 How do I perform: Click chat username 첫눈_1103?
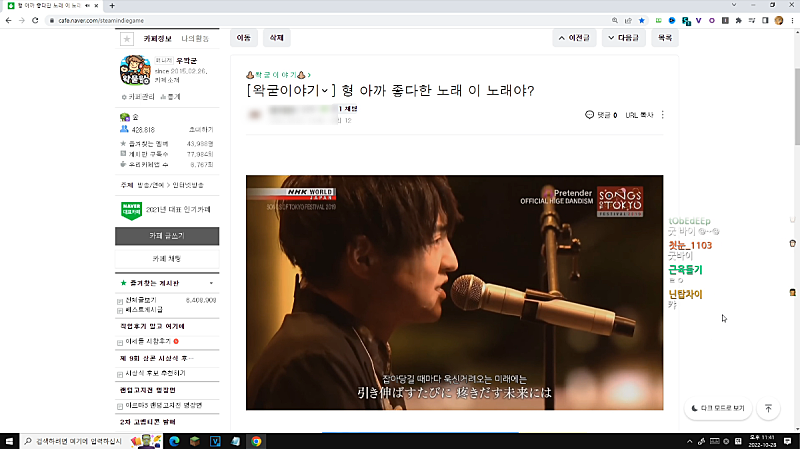690,245
